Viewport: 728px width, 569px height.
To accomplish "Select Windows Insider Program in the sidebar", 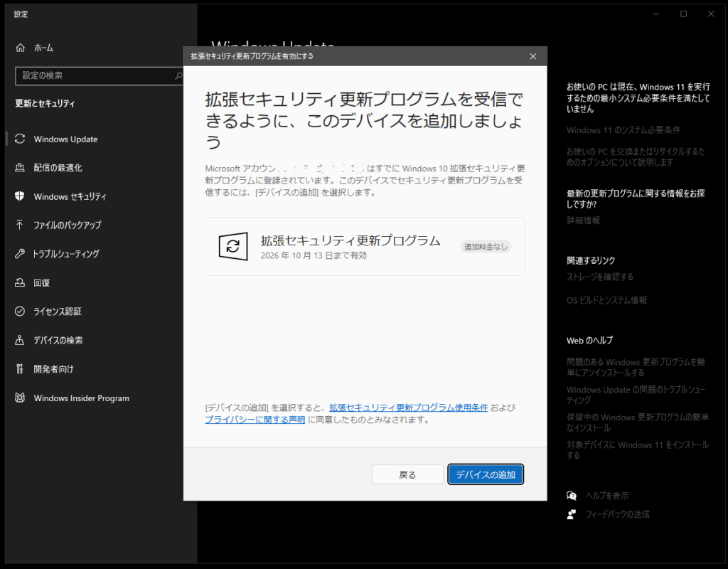I will pos(81,398).
